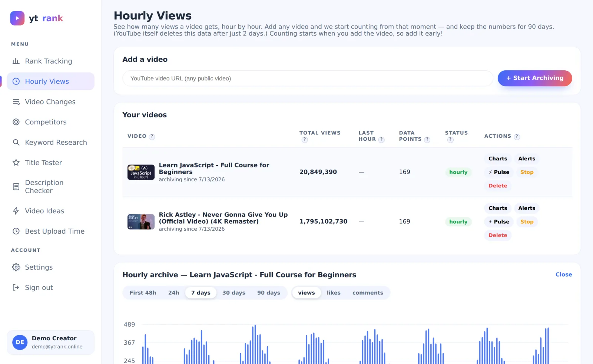Open the Description Checker page

[x=50, y=187]
